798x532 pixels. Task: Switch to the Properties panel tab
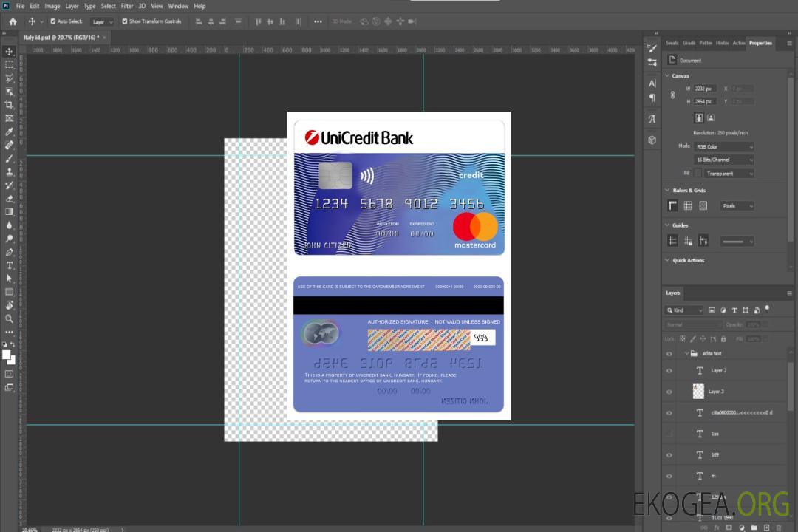click(x=760, y=44)
